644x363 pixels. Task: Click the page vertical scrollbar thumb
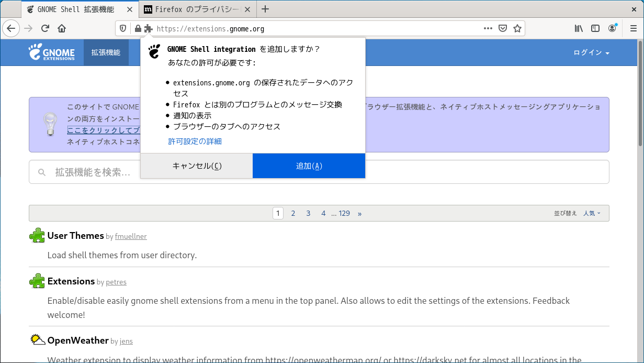click(x=640, y=94)
